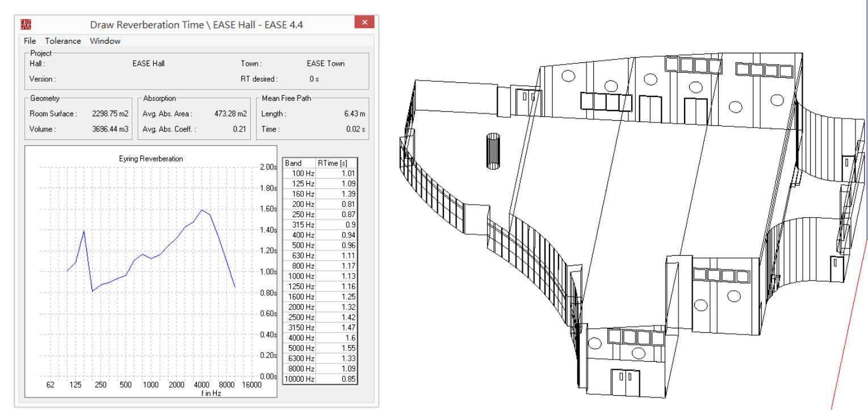Image resolution: width=868 pixels, height=410 pixels.
Task: Select the 2000 Hz band row
Action: point(320,307)
